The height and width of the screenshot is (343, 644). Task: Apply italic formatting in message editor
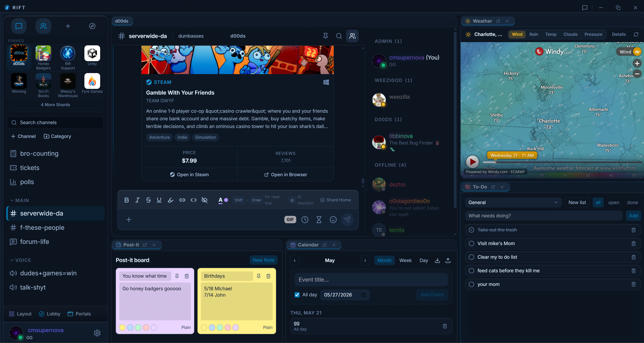point(137,200)
